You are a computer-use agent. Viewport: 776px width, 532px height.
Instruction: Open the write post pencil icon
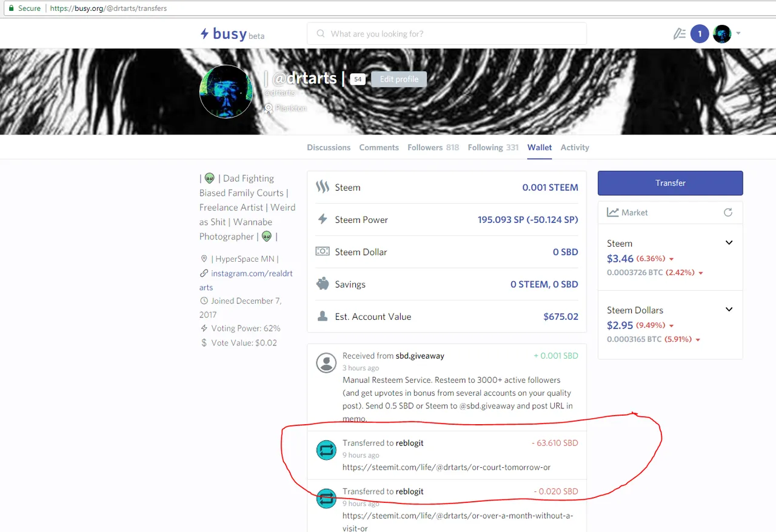coord(680,34)
